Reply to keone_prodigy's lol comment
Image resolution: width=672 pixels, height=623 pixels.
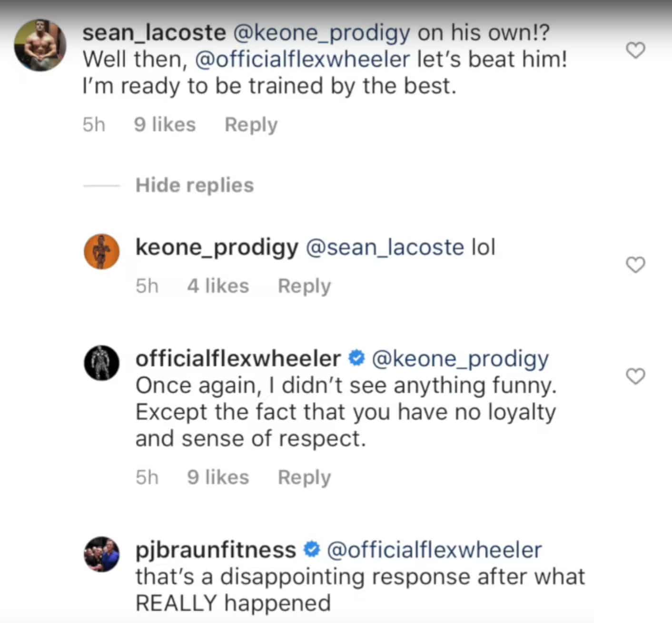[x=304, y=286]
